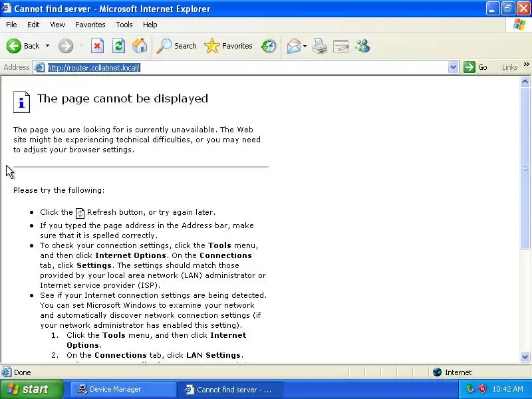This screenshot has width=532, height=399.
Task: Select the Cannot find server taskbar button
Action: 230,389
